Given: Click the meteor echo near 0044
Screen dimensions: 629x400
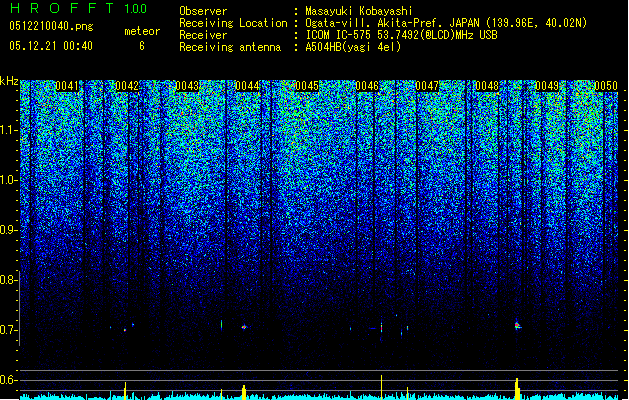Looking at the screenshot, I should coord(243,327).
